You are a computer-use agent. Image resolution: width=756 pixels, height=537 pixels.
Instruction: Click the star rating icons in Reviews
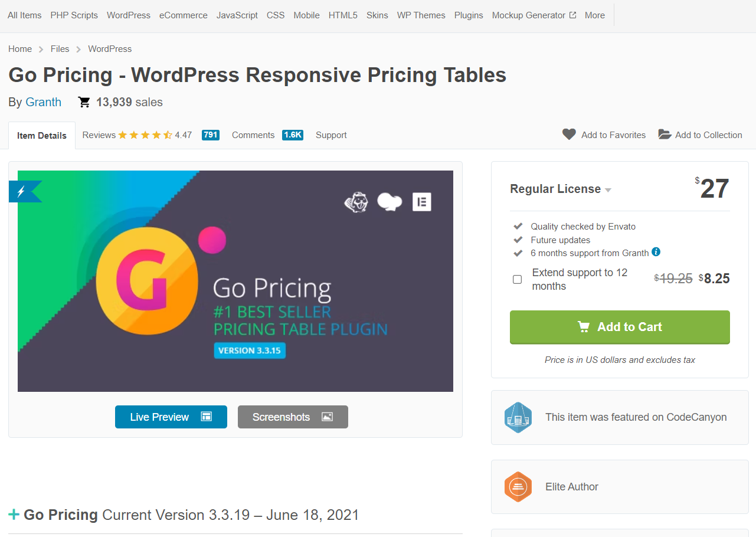click(x=145, y=135)
